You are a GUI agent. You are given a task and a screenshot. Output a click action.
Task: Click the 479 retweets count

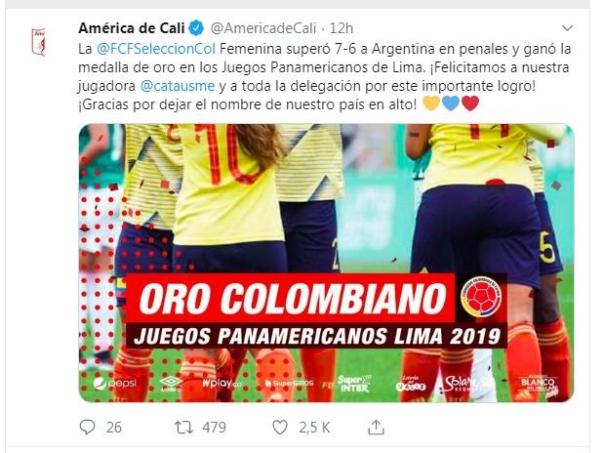(214, 427)
